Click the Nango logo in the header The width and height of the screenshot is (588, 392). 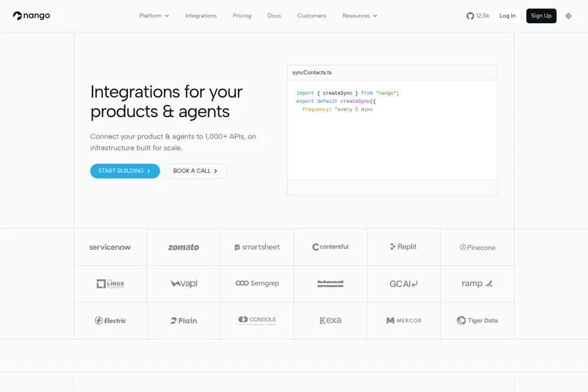point(31,16)
